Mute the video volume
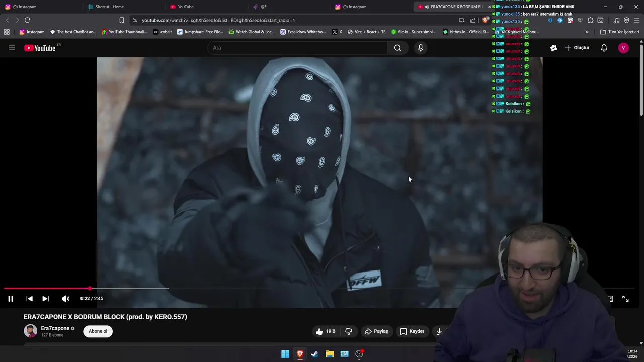 [x=65, y=298]
